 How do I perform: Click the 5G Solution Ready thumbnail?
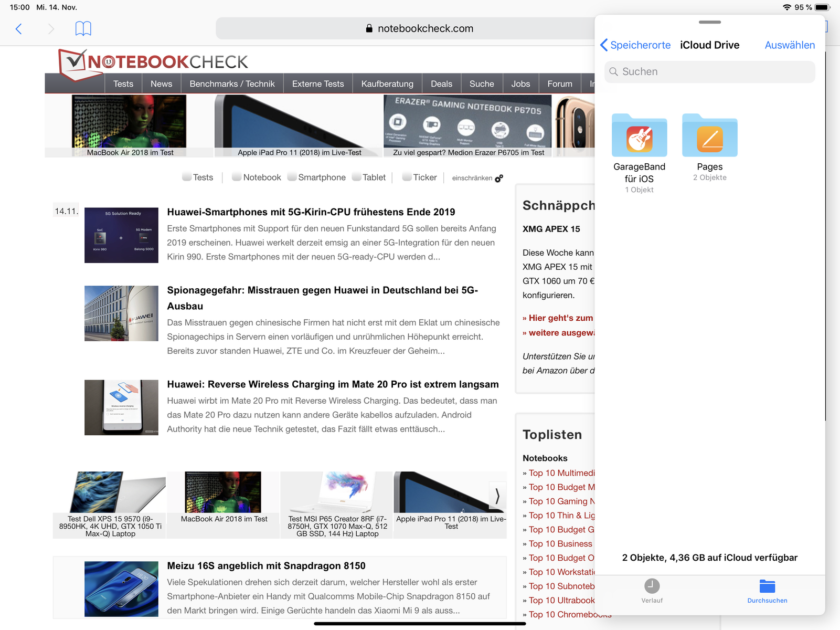click(x=121, y=235)
